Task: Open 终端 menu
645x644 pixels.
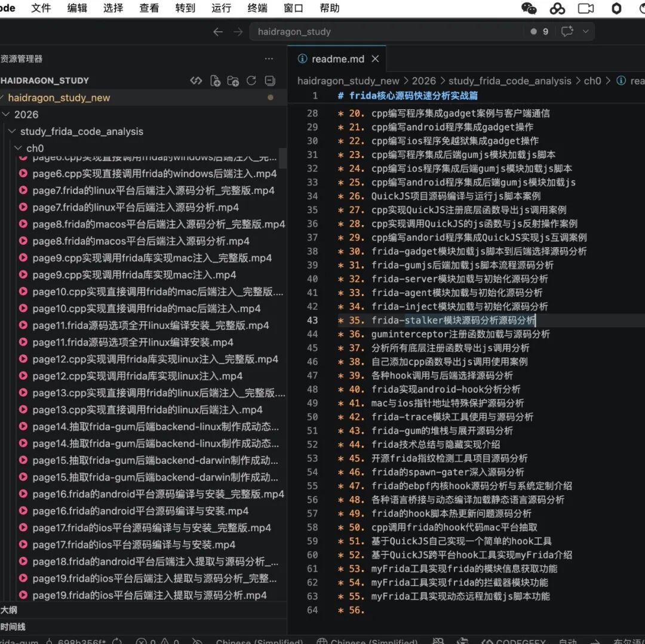Action: (x=257, y=8)
